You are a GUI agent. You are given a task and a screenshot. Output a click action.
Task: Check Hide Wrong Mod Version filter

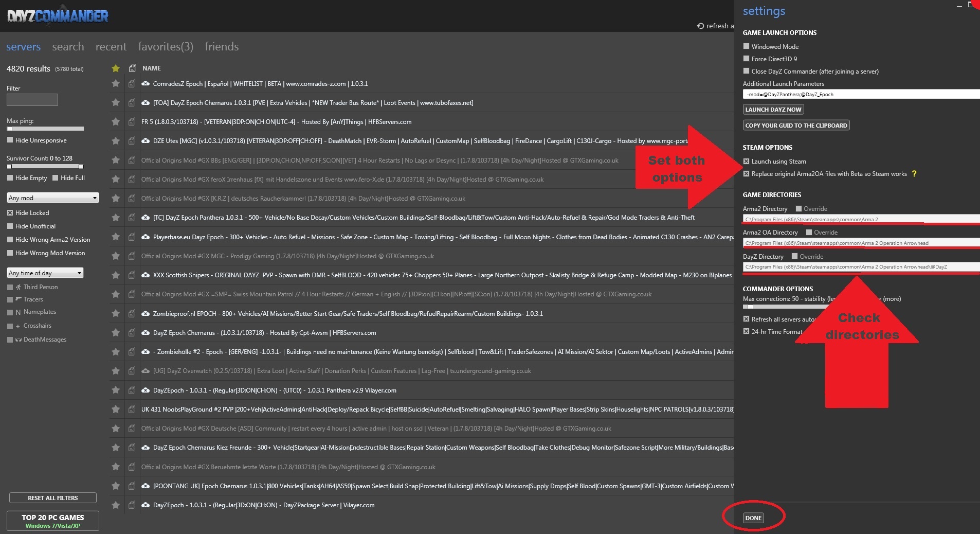click(10, 253)
